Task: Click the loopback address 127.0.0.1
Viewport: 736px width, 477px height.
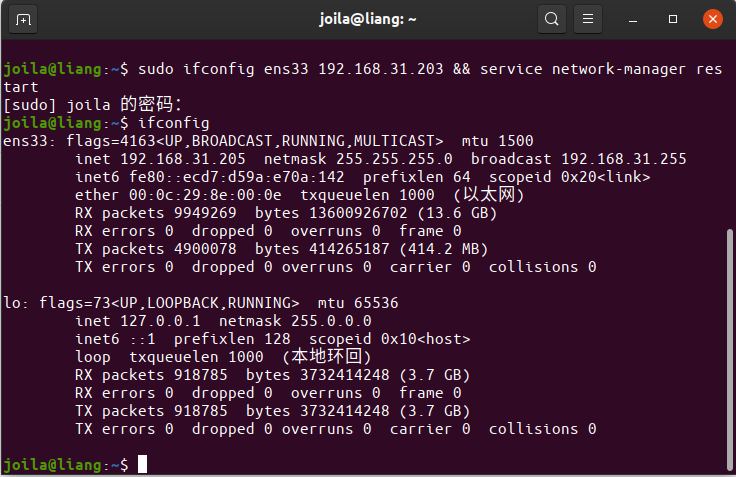Action: tap(160, 321)
